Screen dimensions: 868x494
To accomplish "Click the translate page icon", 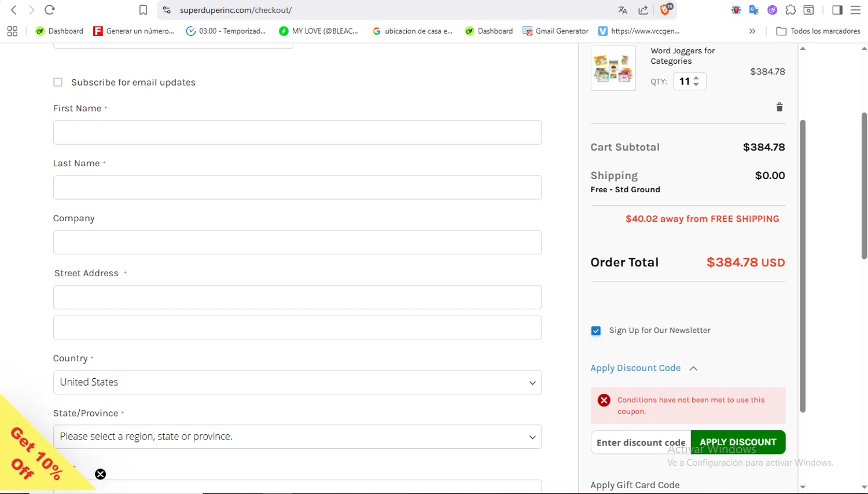I will coord(623,10).
